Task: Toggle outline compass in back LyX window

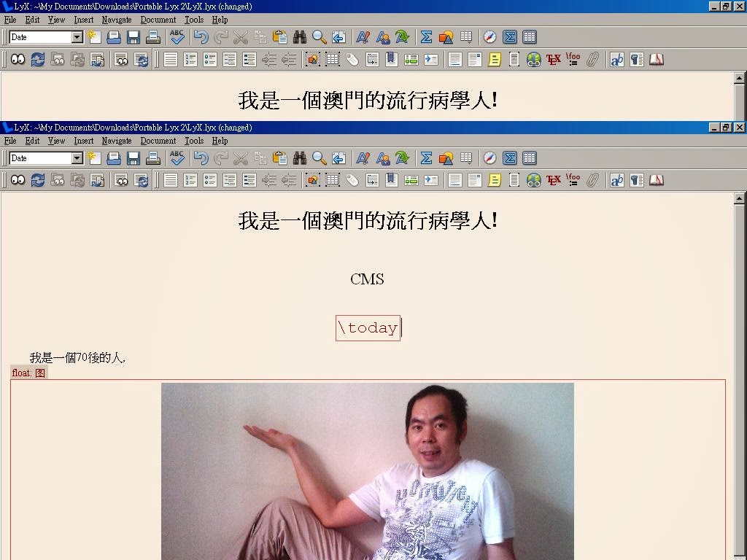Action: point(489,37)
